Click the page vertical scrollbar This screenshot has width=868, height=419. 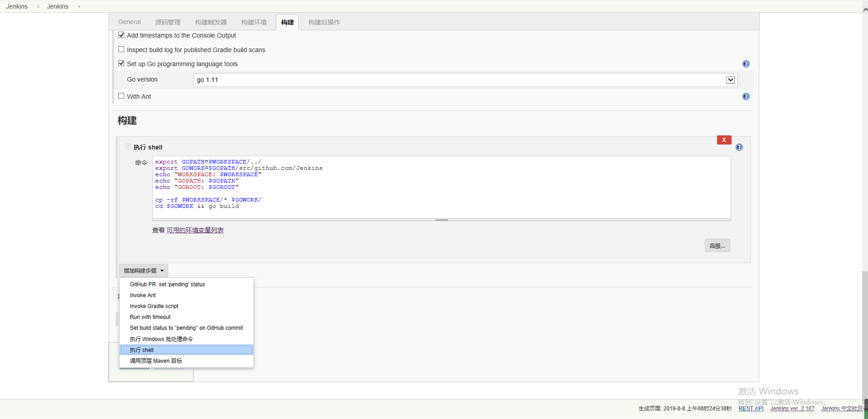[865, 335]
